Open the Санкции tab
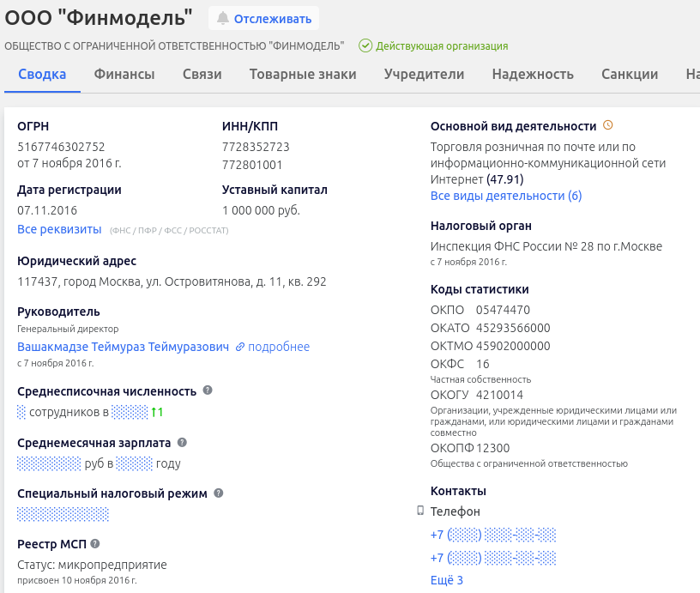Image resolution: width=700 pixels, height=593 pixels. [630, 75]
